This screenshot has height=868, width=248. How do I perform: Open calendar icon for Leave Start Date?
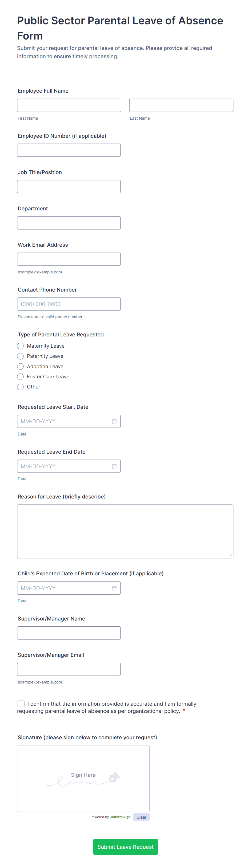coord(114,421)
